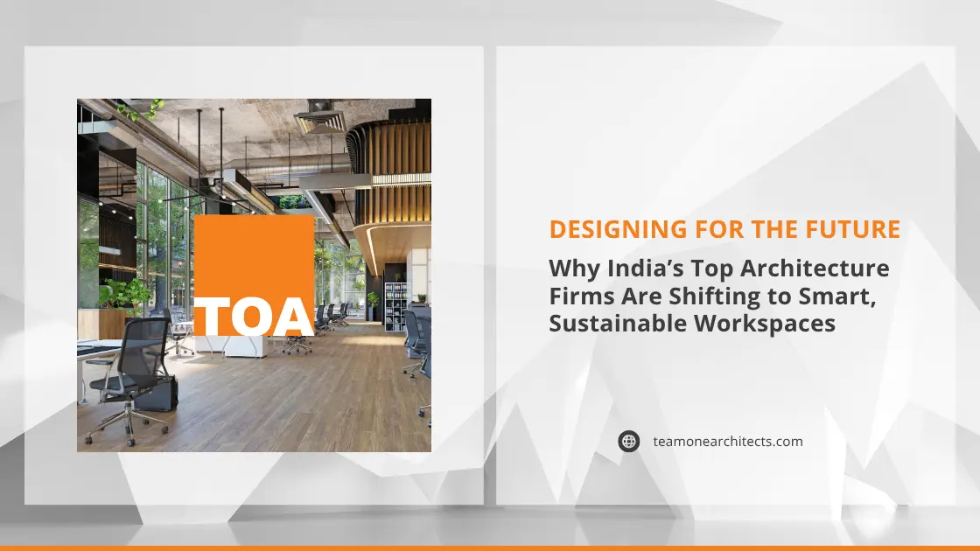The width and height of the screenshot is (980, 551).
Task: Click the globe icon beside the website address
Action: pyautogui.click(x=629, y=441)
